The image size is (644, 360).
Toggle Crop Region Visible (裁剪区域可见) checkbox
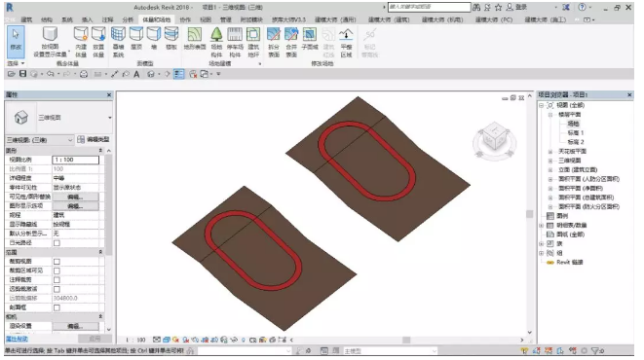[x=57, y=271]
